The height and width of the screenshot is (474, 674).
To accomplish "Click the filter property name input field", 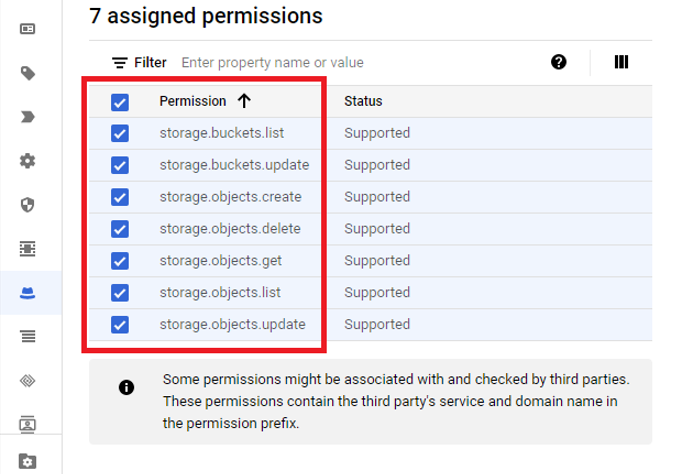I will click(x=272, y=63).
